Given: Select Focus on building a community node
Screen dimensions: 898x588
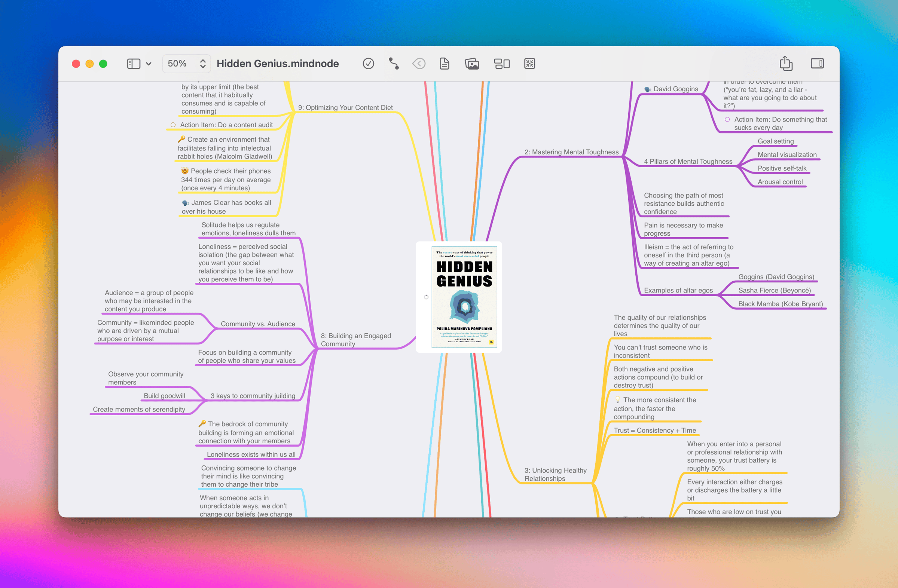Looking at the screenshot, I should 247,356.
